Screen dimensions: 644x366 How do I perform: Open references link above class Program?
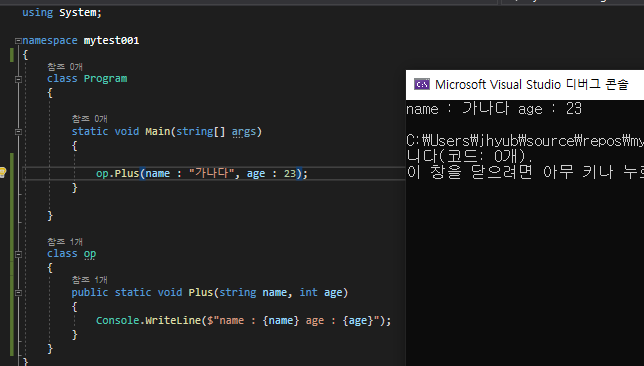65,67
